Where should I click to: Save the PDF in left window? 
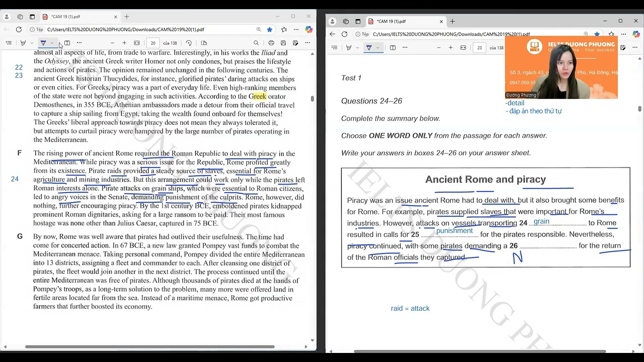click(x=283, y=43)
